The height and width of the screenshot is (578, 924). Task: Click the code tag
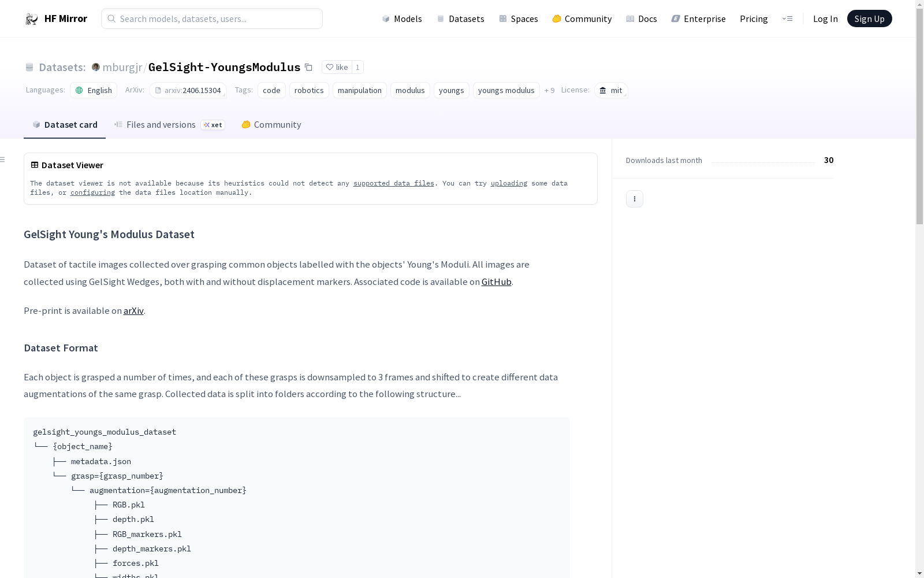[271, 90]
